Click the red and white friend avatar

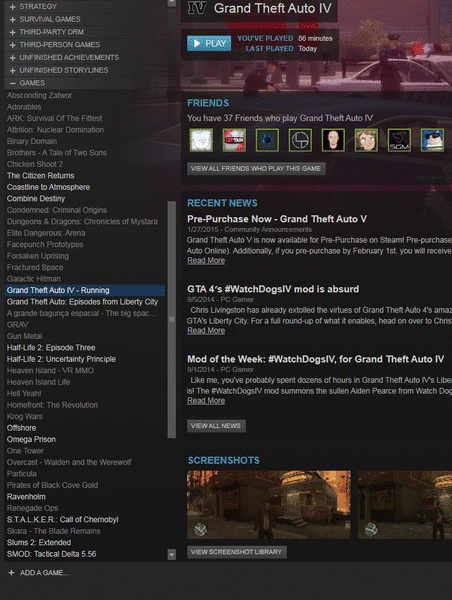pos(234,140)
